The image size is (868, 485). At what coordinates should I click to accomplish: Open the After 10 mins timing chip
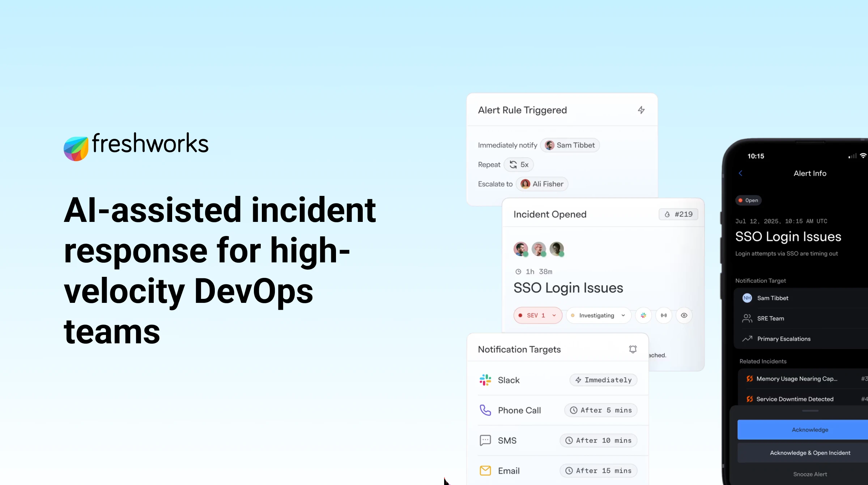point(599,441)
